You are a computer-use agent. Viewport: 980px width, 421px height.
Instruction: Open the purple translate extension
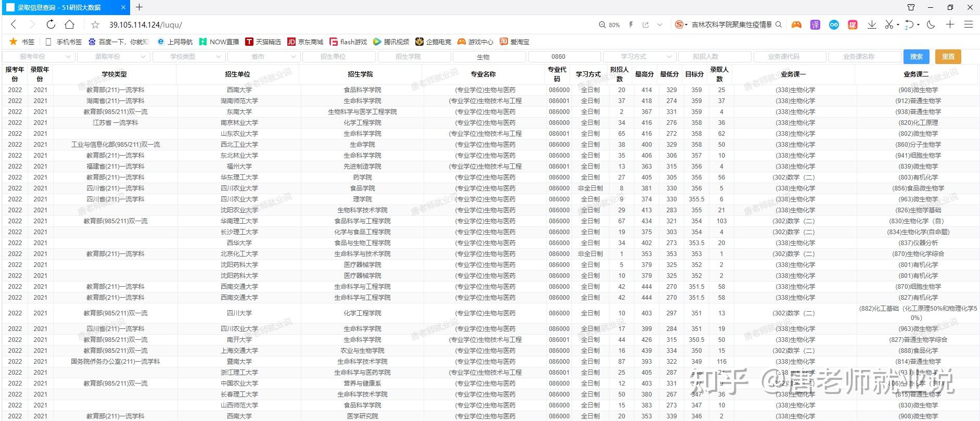pos(815,24)
